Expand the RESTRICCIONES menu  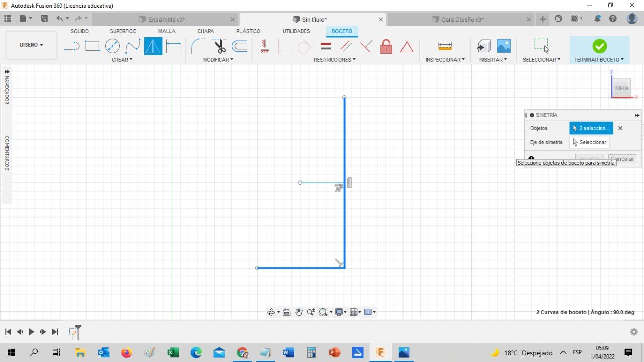pos(335,60)
